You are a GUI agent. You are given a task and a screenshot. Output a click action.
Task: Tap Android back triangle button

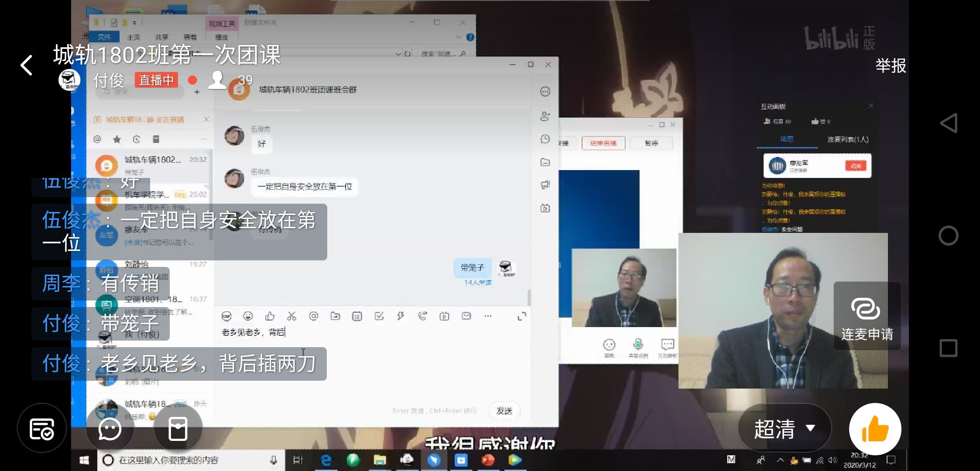pyautogui.click(x=948, y=123)
